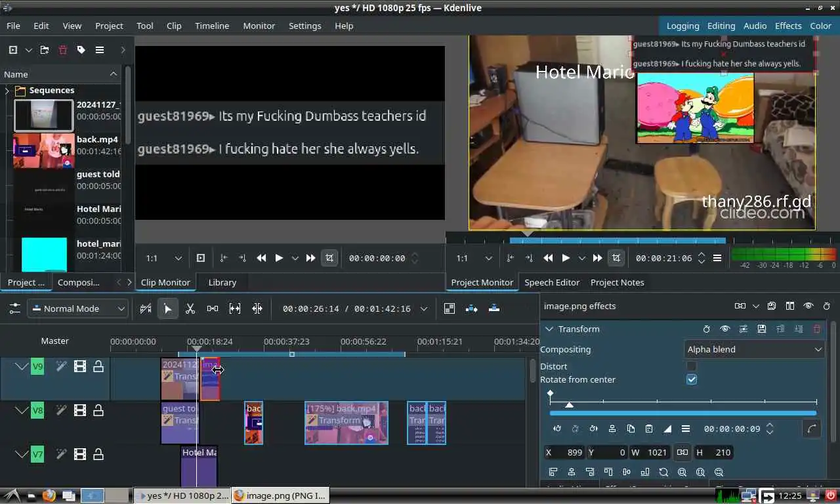Open the Timeline menu
Screen dimensions: 840x504
(x=212, y=26)
